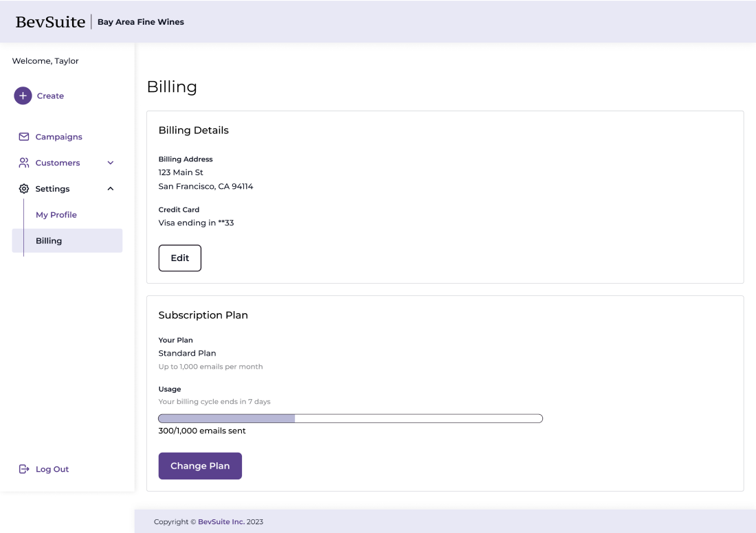Click the Welcome, Taylor greeting
This screenshot has height=533, width=756.
[45, 60]
